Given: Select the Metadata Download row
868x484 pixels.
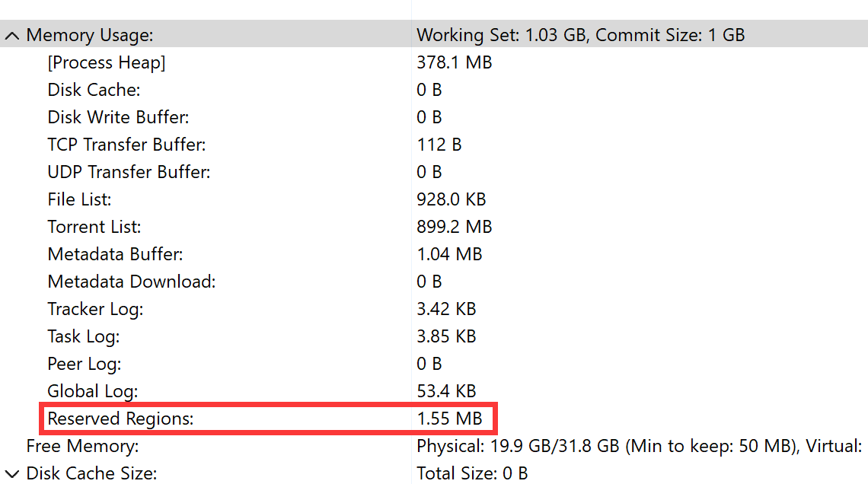Looking at the screenshot, I should click(434, 281).
